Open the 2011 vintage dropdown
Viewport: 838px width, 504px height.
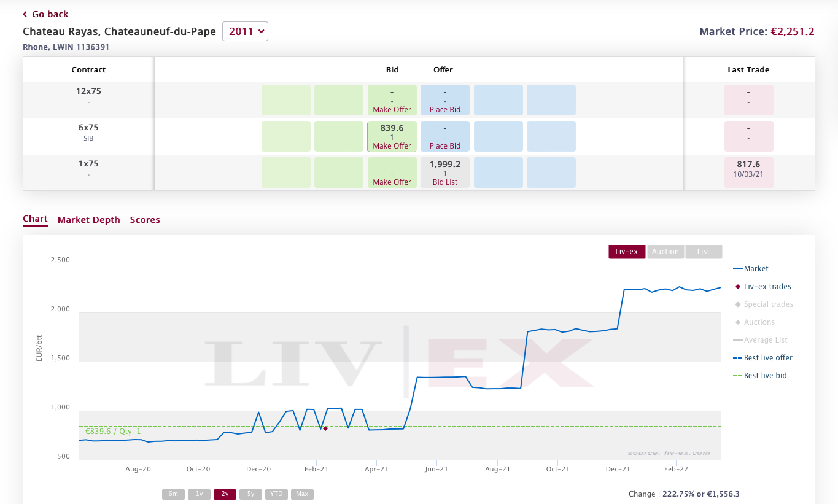(245, 31)
